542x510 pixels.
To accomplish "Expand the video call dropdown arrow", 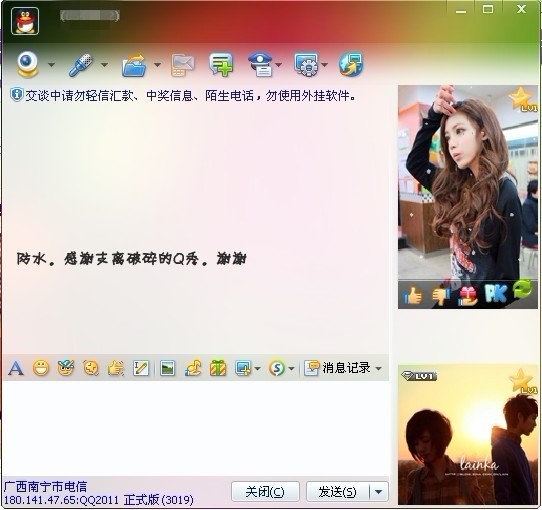I will [x=51, y=65].
